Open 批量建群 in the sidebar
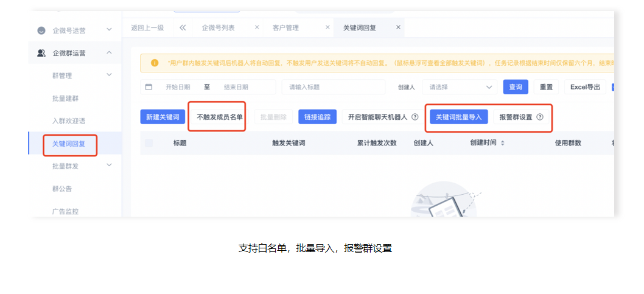 tap(66, 99)
